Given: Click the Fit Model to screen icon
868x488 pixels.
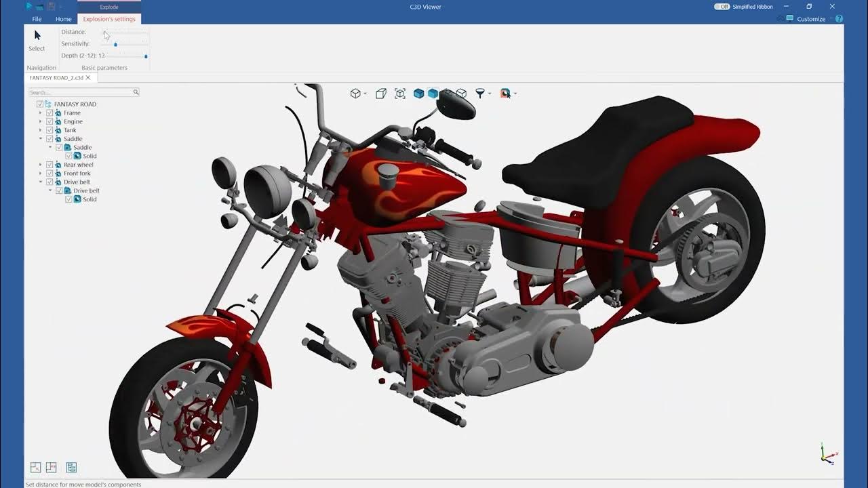Looking at the screenshot, I should point(399,93).
